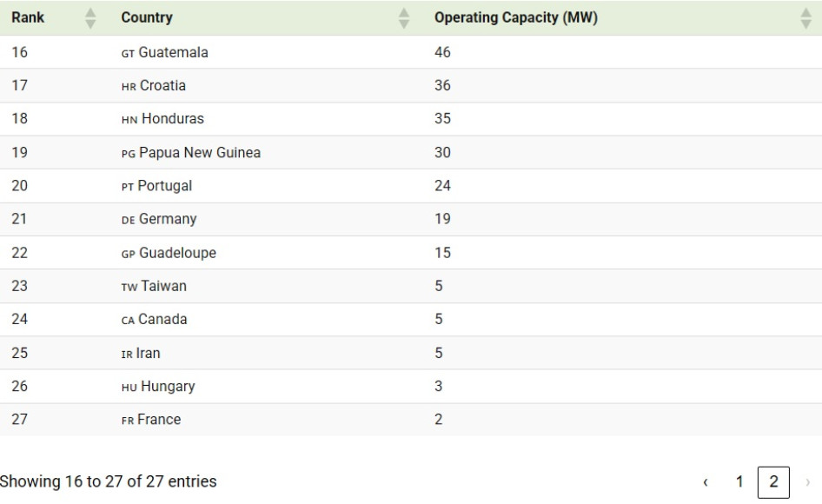Click the Papua New Guinea entry
822x504 pixels.
pos(199,153)
